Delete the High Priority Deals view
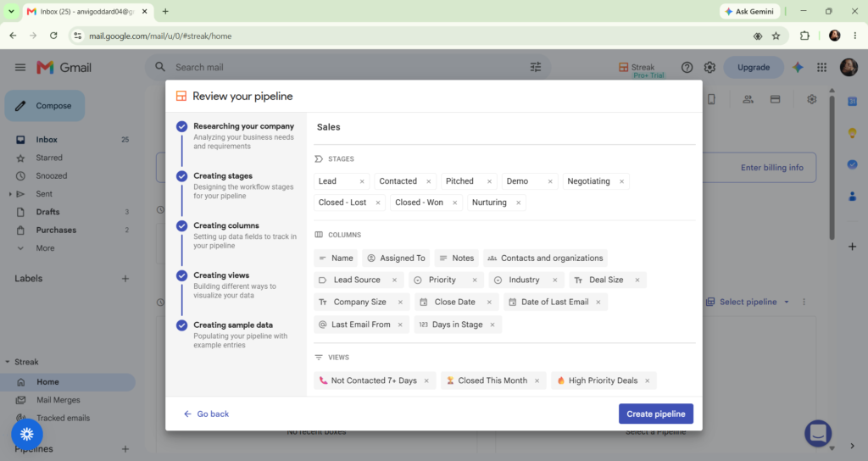The width and height of the screenshot is (868, 461). coord(648,380)
